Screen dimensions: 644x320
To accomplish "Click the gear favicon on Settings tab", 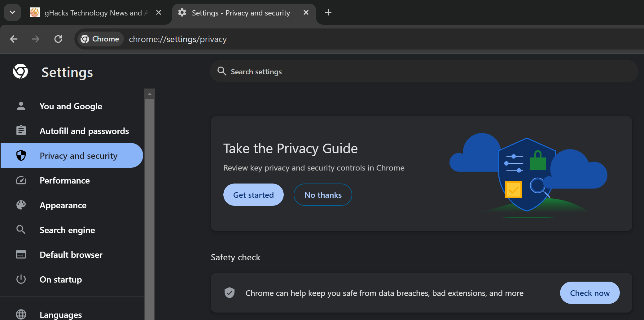I will (x=182, y=12).
